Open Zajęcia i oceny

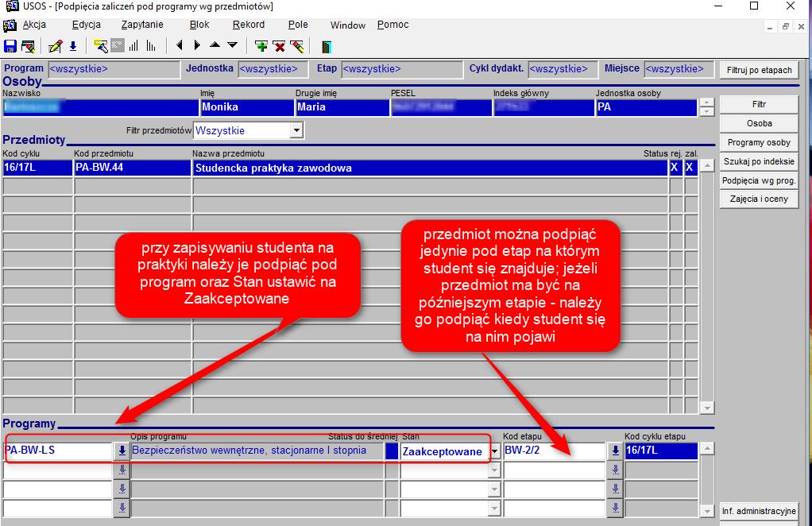pos(760,199)
